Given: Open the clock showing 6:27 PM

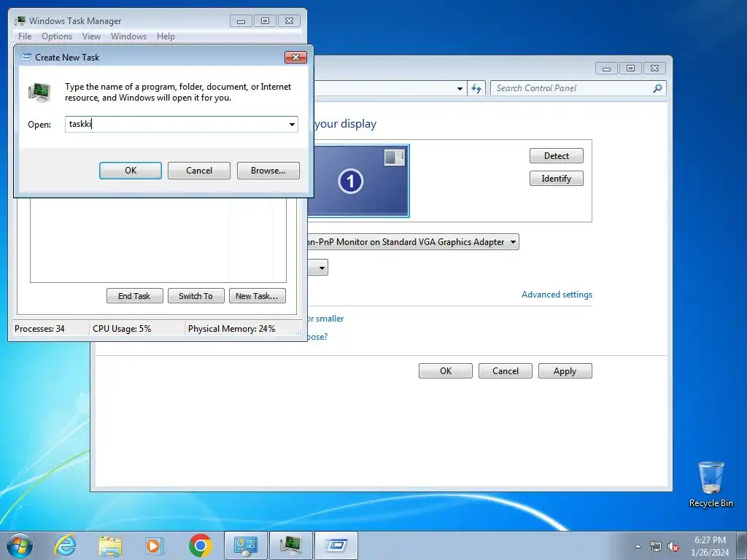Looking at the screenshot, I should (x=710, y=546).
